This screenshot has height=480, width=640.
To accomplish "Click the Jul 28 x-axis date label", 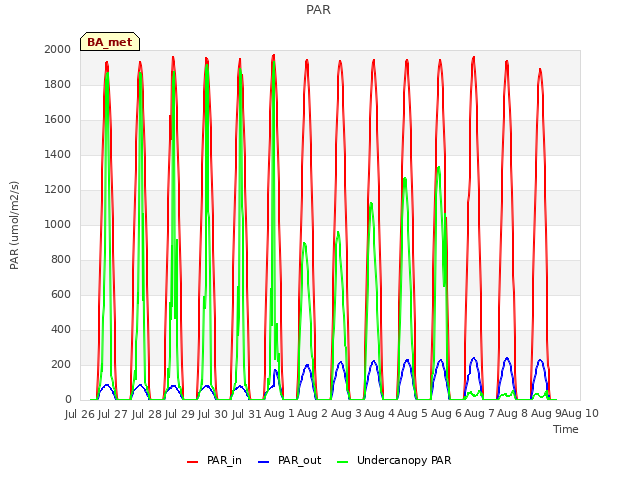I will pos(147,414).
